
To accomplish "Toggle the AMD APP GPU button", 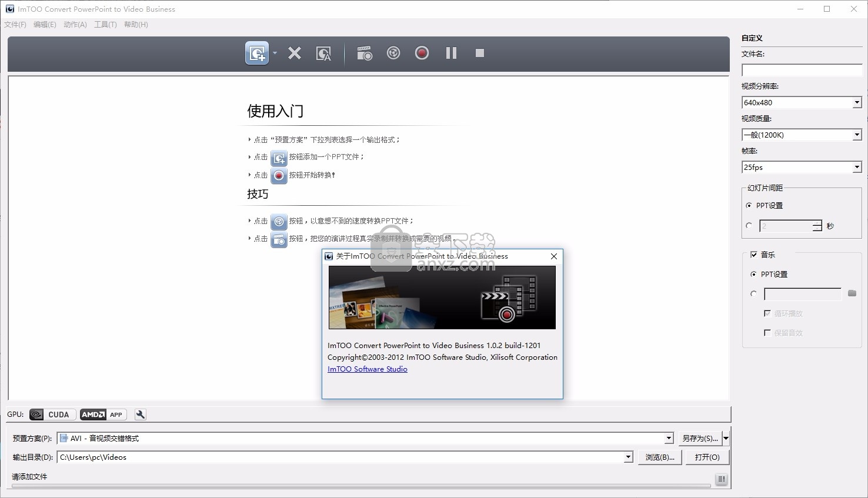I will point(104,415).
